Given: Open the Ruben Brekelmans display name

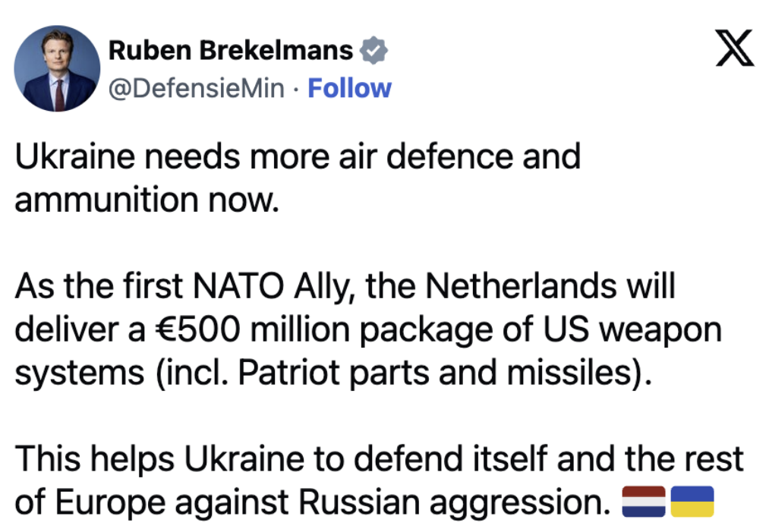Looking at the screenshot, I should (231, 51).
